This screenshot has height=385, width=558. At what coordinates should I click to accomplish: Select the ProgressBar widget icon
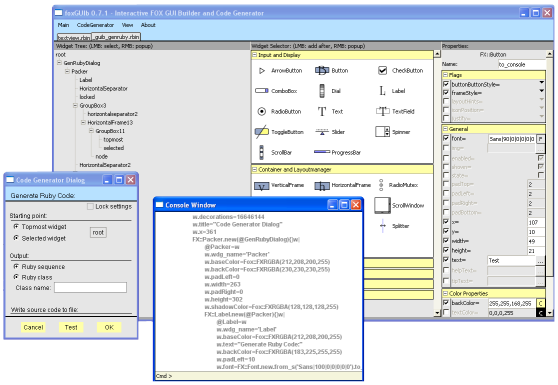tap(322, 152)
